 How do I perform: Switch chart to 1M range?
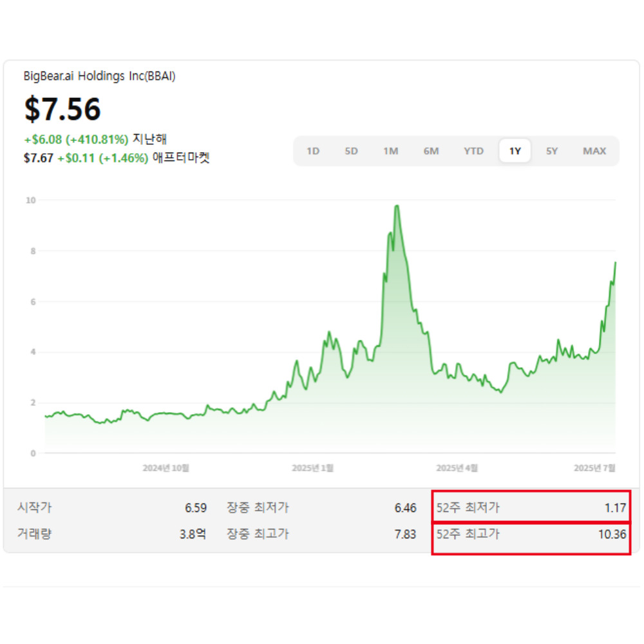click(391, 151)
